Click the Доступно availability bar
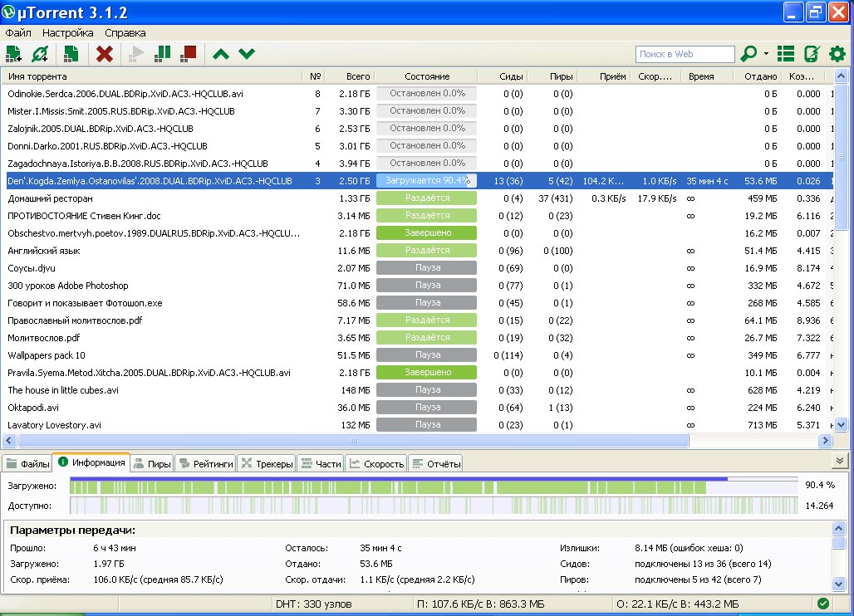This screenshot has width=854, height=616. click(434, 506)
